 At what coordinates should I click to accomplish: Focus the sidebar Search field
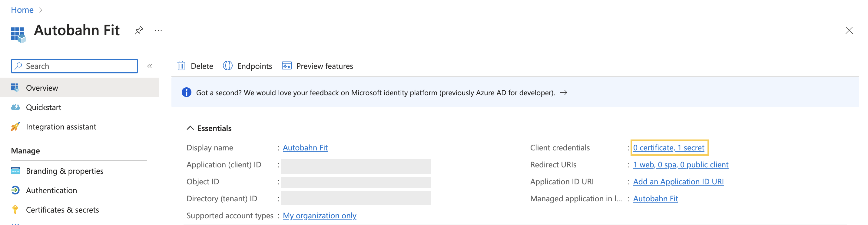75,66
